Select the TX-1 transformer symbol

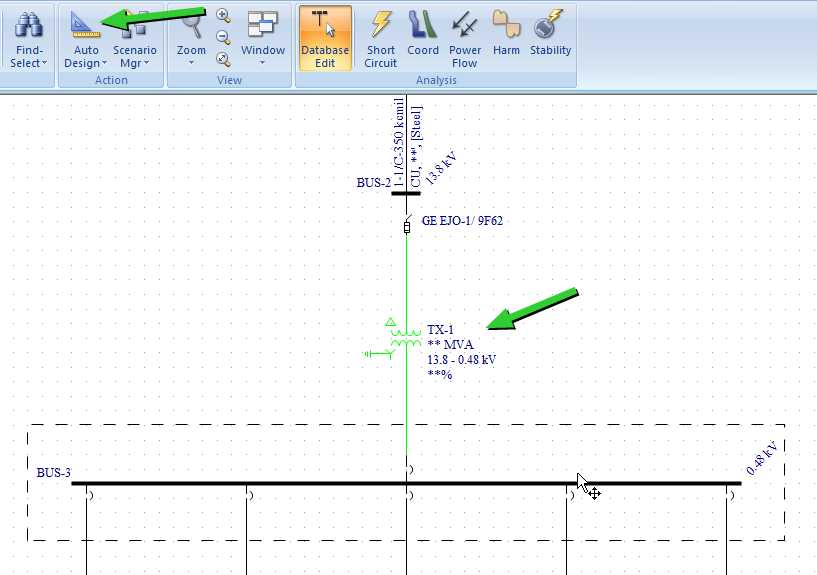tap(405, 338)
